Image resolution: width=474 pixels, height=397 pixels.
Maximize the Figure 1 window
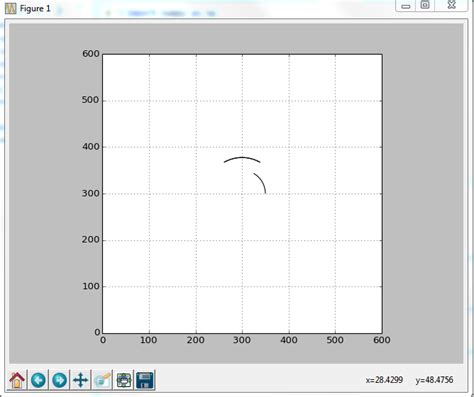click(425, 5)
